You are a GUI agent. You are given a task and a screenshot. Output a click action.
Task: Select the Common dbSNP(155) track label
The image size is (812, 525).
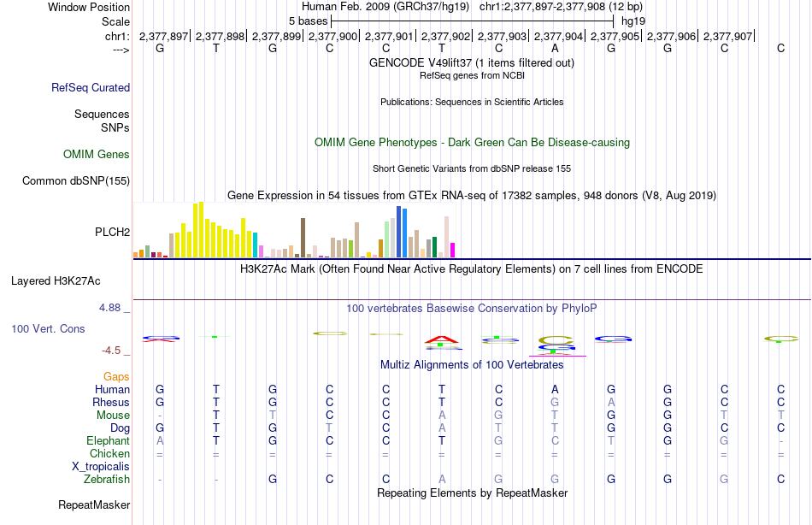point(76,181)
